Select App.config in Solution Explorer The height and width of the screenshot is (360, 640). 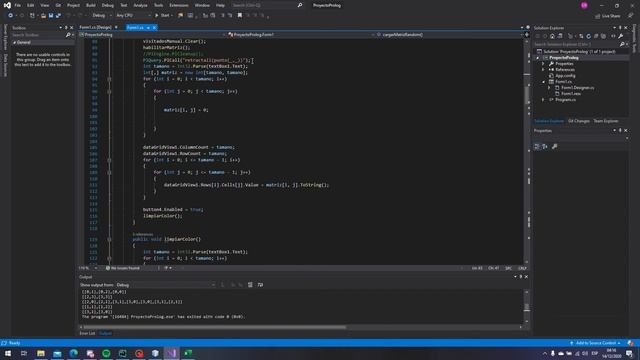[565, 76]
